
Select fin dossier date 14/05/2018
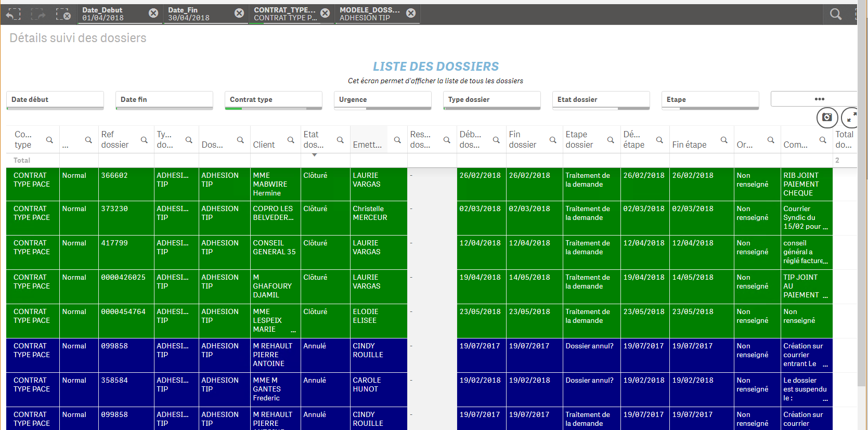tap(534, 286)
